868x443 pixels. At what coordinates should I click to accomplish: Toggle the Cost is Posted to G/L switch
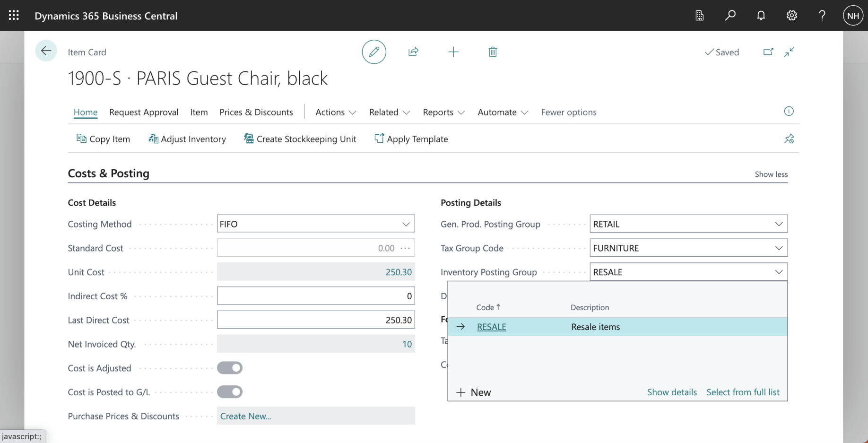click(x=230, y=392)
